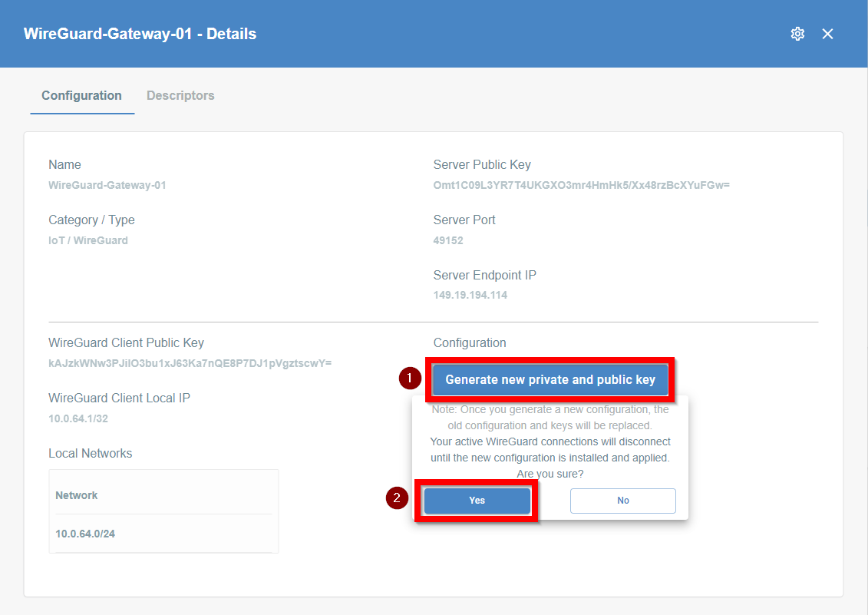868x615 pixels.
Task: Select the WireGuard Client Public Key value
Action: [190, 363]
